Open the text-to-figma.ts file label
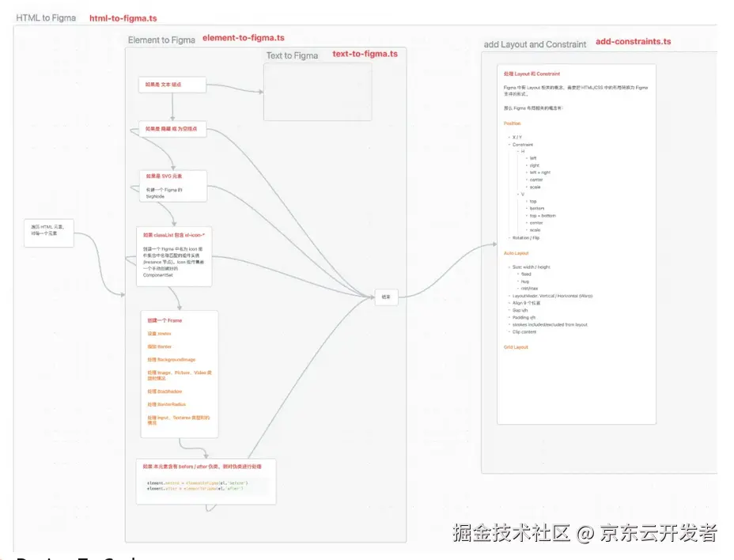The width and height of the screenshot is (734, 560). (x=363, y=54)
